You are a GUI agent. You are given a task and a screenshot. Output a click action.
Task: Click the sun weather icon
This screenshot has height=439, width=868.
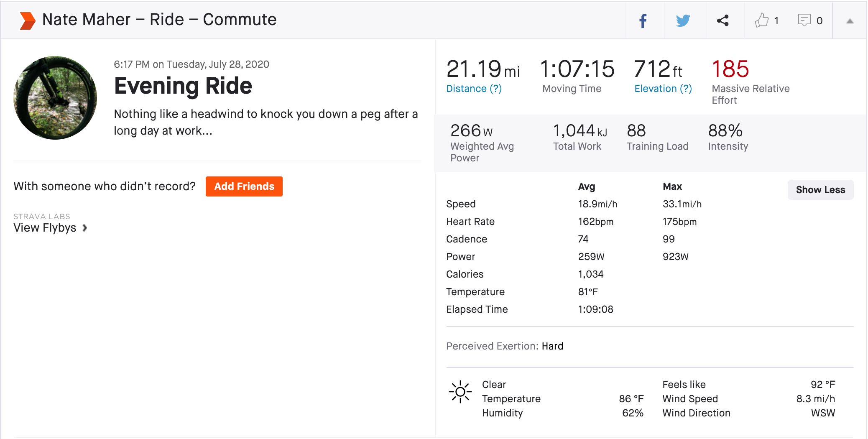460,392
